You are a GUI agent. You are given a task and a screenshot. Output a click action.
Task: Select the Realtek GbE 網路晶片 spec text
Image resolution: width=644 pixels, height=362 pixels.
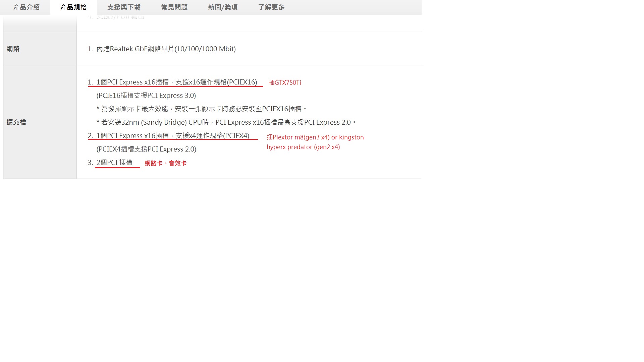click(x=166, y=49)
